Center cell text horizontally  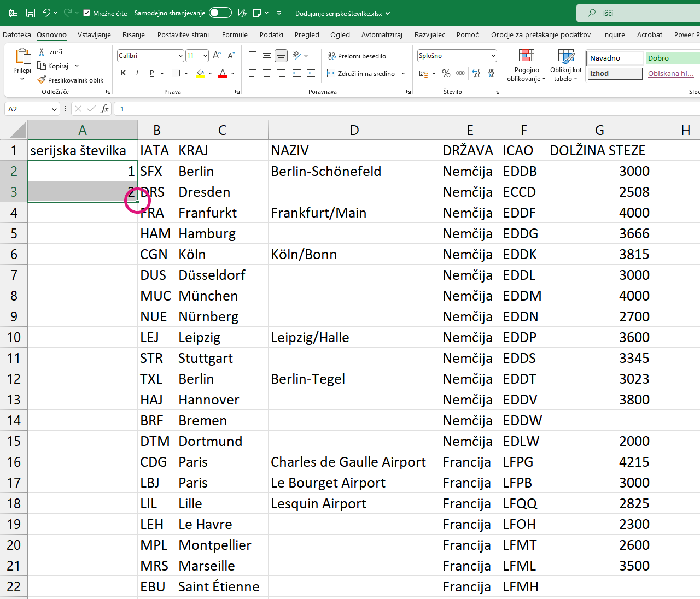tap(267, 73)
